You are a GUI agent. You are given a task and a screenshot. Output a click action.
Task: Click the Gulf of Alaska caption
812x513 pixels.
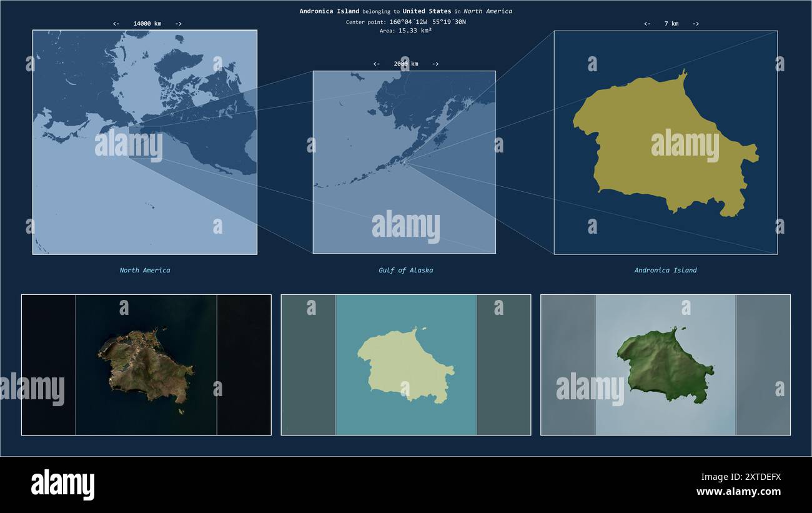405,271
